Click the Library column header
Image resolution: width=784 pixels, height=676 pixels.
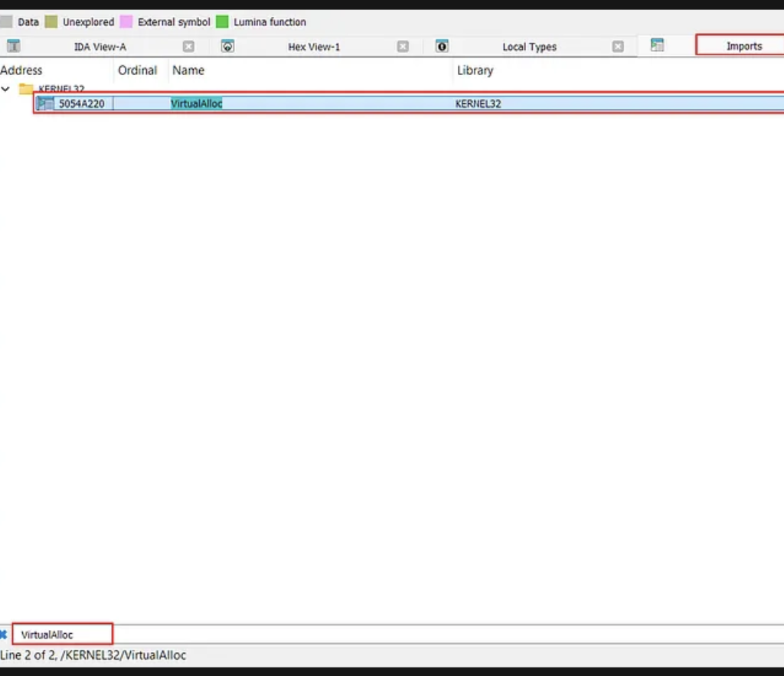coord(475,70)
